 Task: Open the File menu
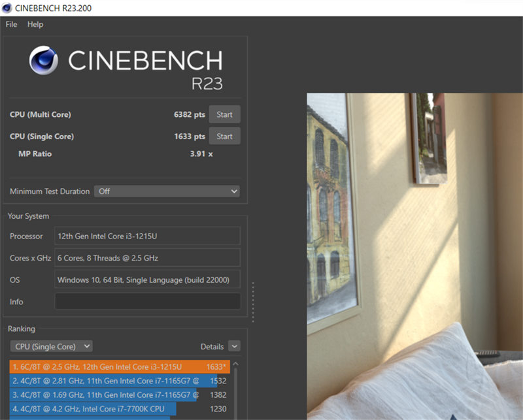point(10,24)
